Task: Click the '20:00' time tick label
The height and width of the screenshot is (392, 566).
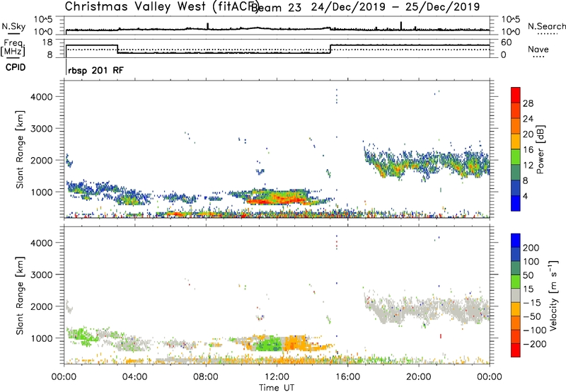Action: point(419,377)
